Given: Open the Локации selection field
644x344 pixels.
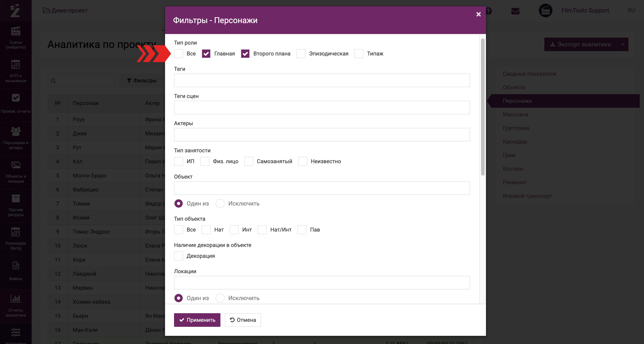Looking at the screenshot, I should (x=322, y=283).
